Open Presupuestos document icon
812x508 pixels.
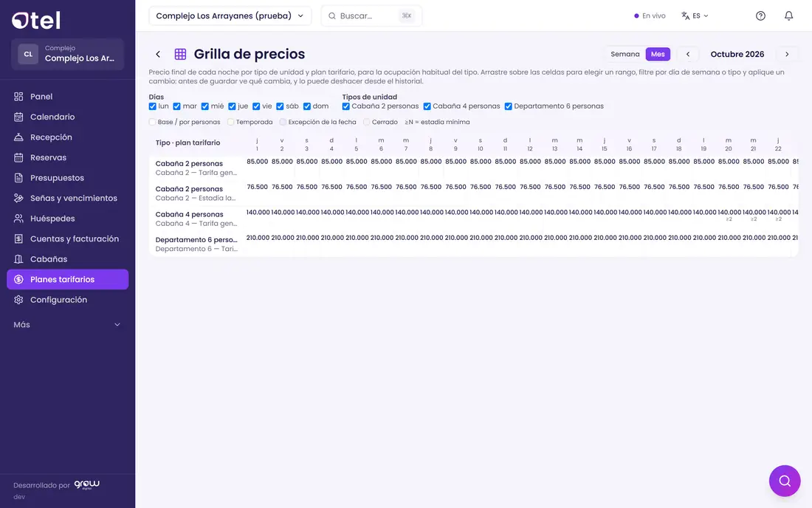click(18, 178)
